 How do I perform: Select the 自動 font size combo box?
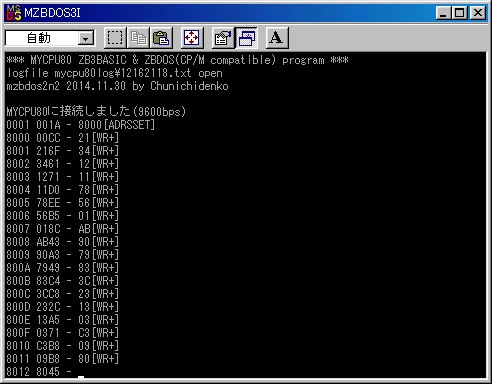50,38
